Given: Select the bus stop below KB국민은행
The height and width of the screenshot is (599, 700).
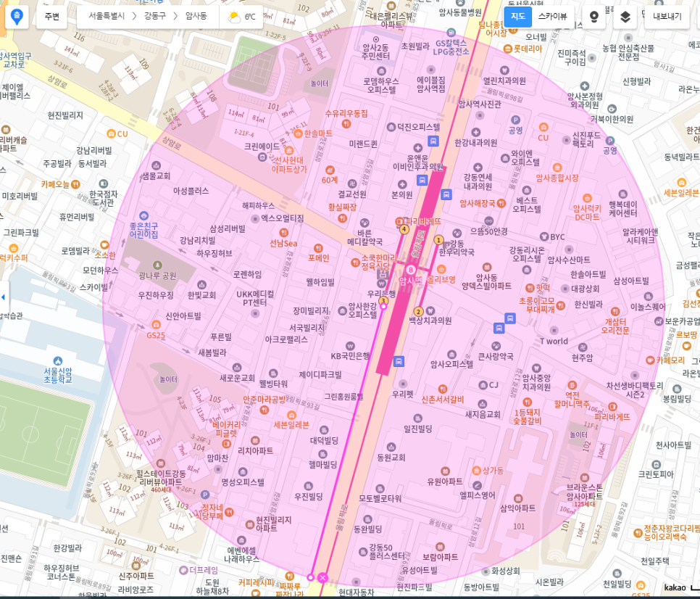Looking at the screenshot, I should tap(399, 361).
